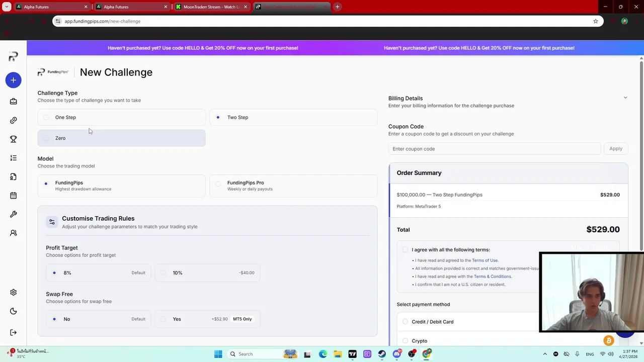Choose the FundingPips Pro trading model
Screen dimensions: 644x362
click(293, 186)
